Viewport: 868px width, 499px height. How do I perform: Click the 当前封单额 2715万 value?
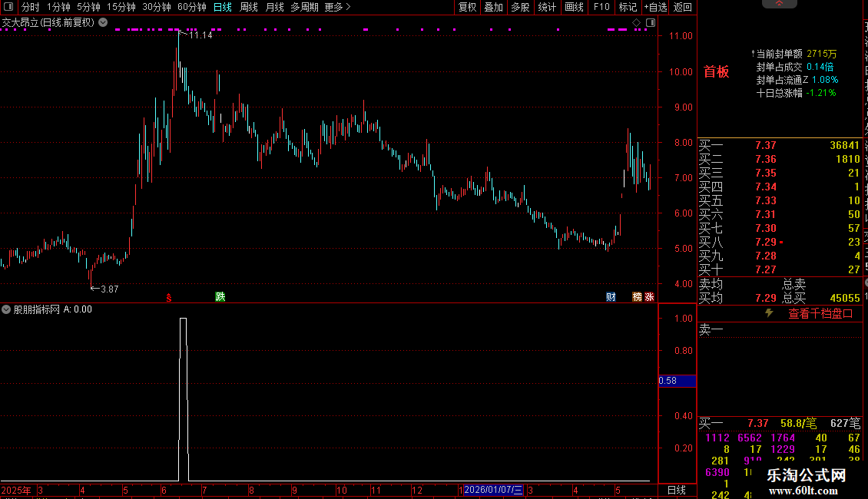click(x=821, y=54)
